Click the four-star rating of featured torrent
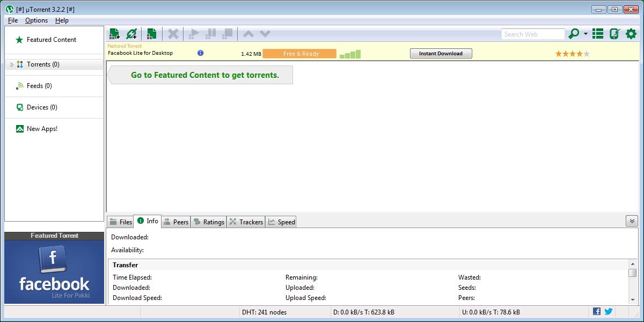 click(x=572, y=54)
